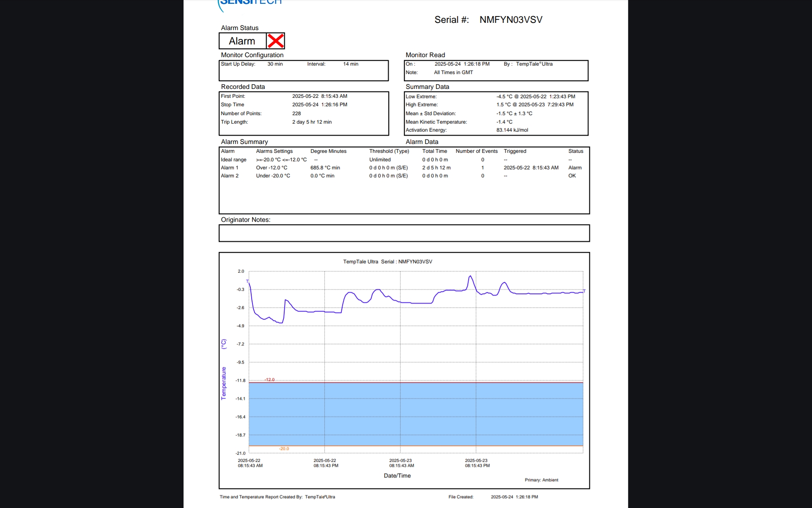Click the 0.0 °C min degree minutes value

point(322,176)
